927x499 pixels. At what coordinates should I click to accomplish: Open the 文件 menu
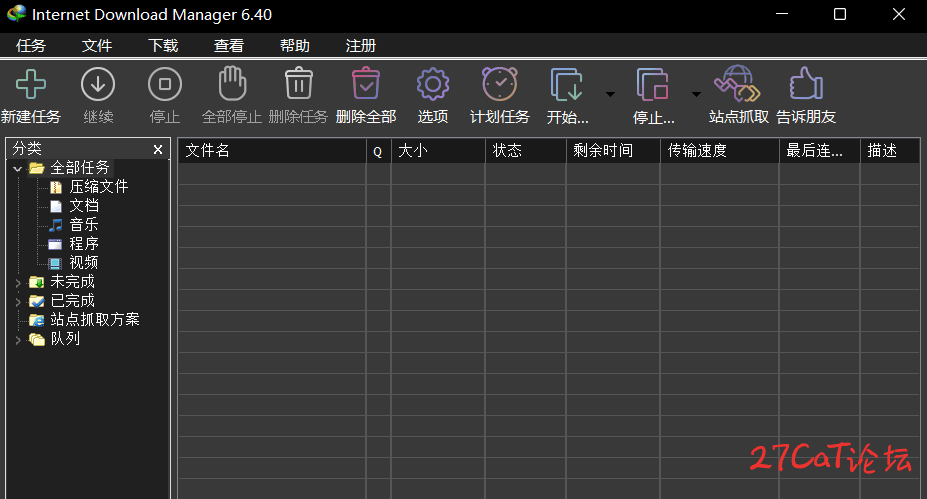pyautogui.click(x=97, y=46)
